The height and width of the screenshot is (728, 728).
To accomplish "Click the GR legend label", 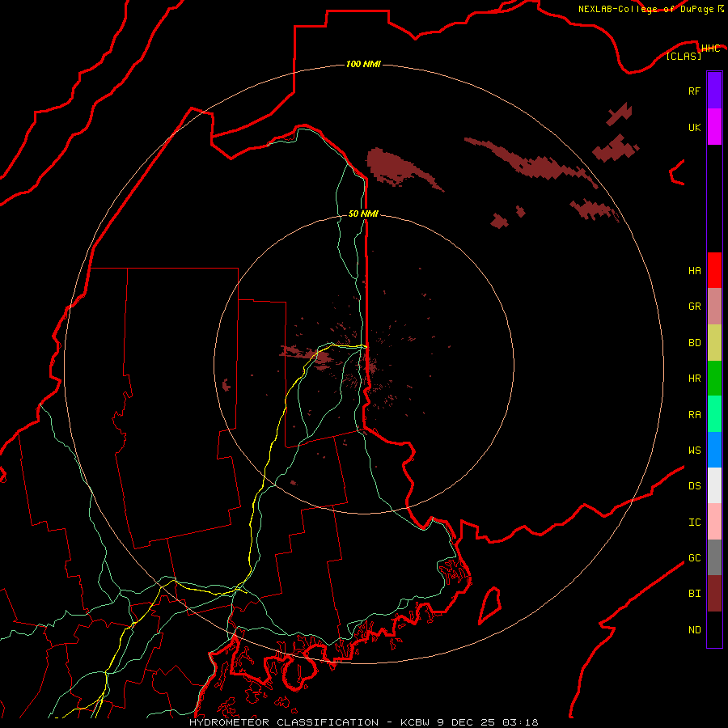I will (694, 307).
